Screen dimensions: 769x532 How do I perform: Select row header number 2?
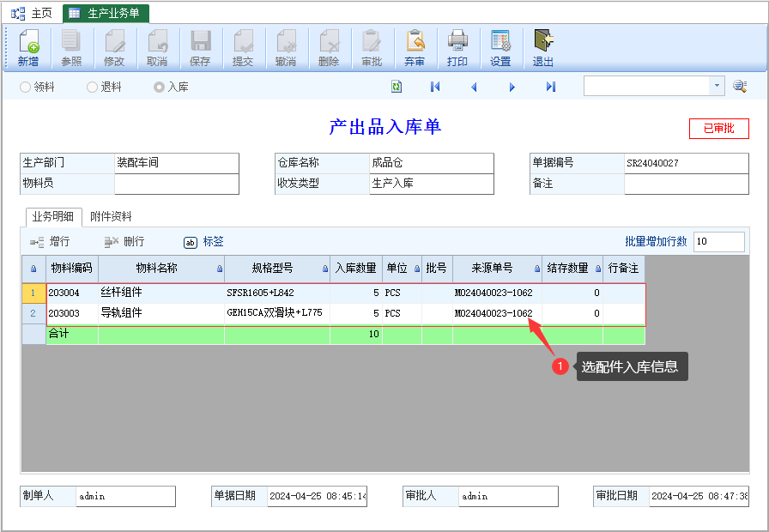tap(33, 313)
